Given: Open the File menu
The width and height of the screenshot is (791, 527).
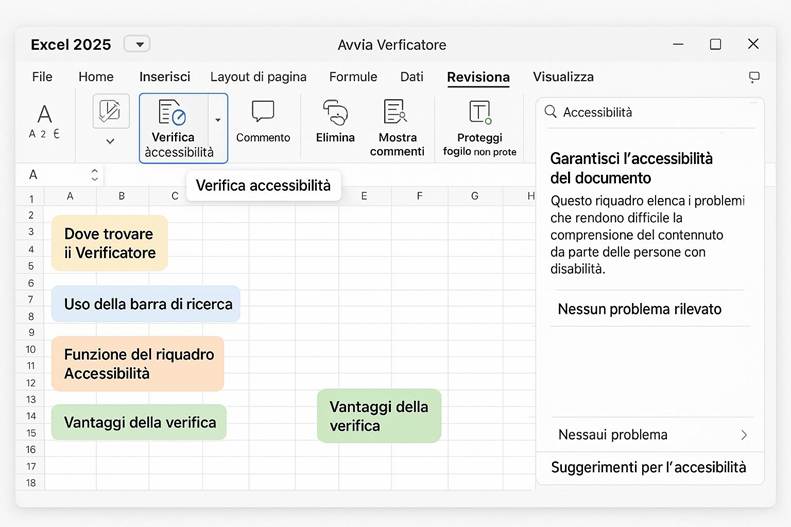Looking at the screenshot, I should click(42, 77).
